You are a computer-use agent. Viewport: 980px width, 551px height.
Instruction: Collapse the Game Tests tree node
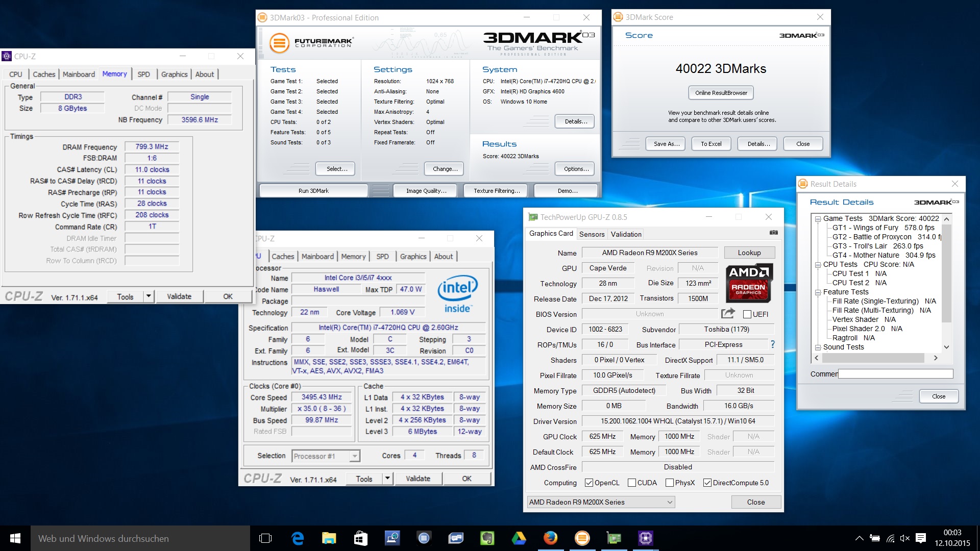pyautogui.click(x=818, y=219)
